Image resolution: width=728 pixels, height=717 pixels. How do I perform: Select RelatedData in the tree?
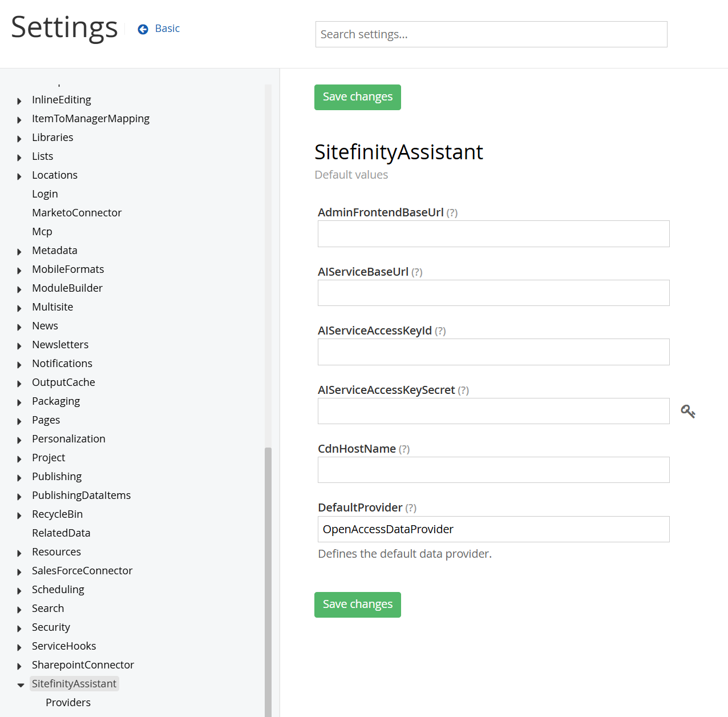click(61, 533)
